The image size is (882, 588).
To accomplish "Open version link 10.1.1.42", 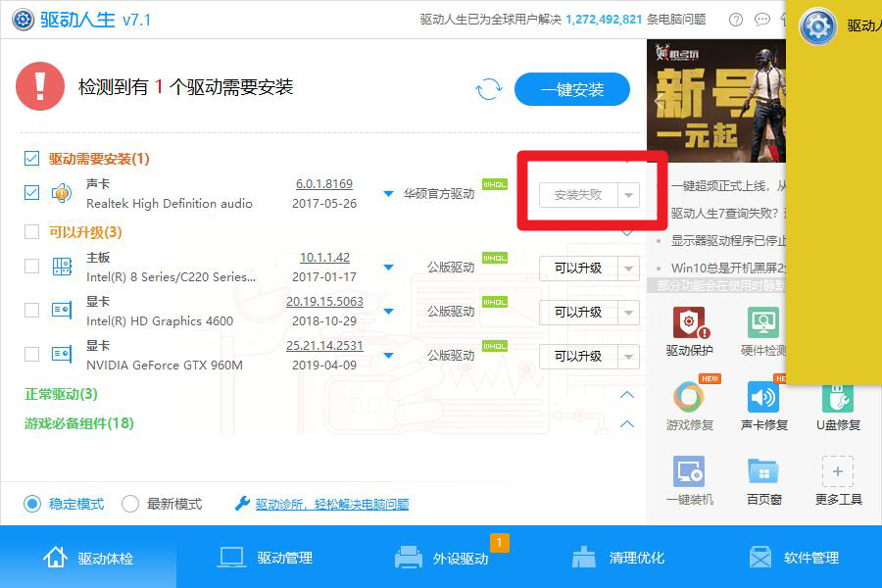I will click(x=324, y=258).
